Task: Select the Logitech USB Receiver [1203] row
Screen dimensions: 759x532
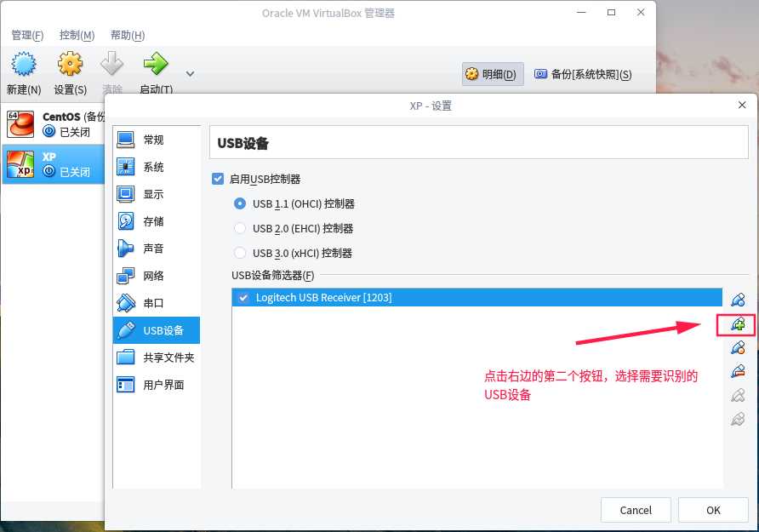Action: click(x=477, y=298)
